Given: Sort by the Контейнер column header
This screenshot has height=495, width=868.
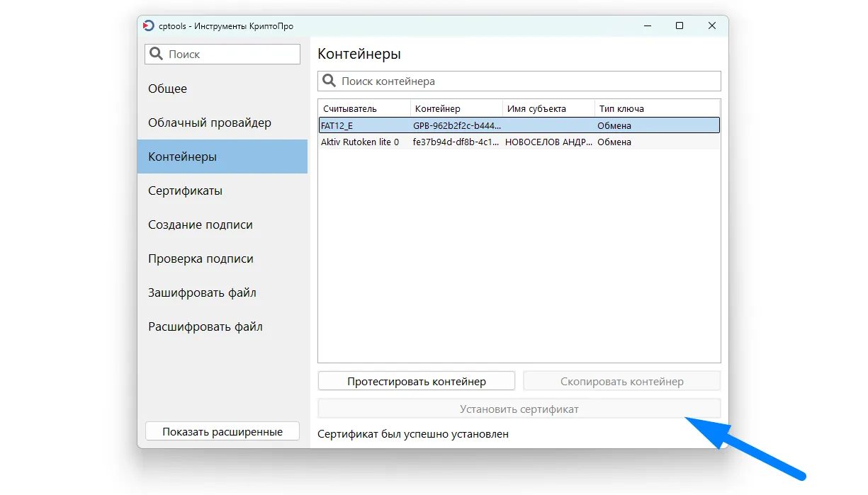Looking at the screenshot, I should click(457, 108).
